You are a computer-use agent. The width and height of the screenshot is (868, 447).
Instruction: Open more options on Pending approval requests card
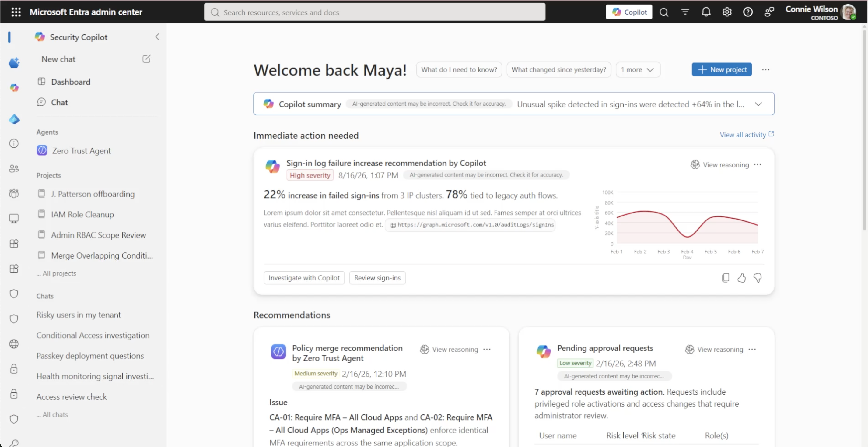coord(752,349)
